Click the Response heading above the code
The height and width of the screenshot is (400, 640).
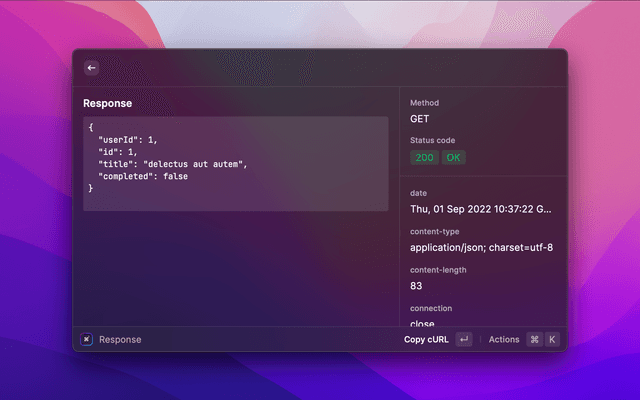point(107,103)
